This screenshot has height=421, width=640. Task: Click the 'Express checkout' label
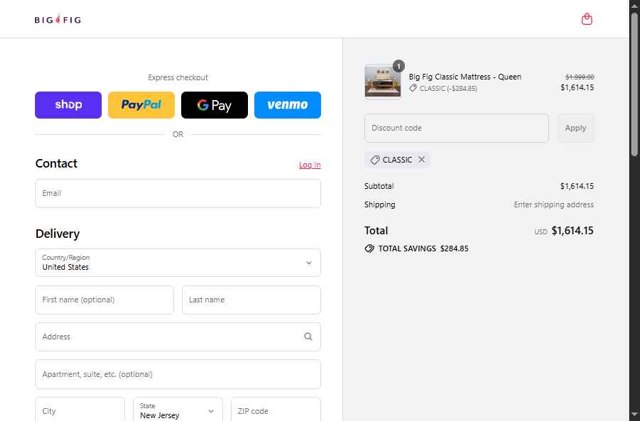pyautogui.click(x=178, y=78)
